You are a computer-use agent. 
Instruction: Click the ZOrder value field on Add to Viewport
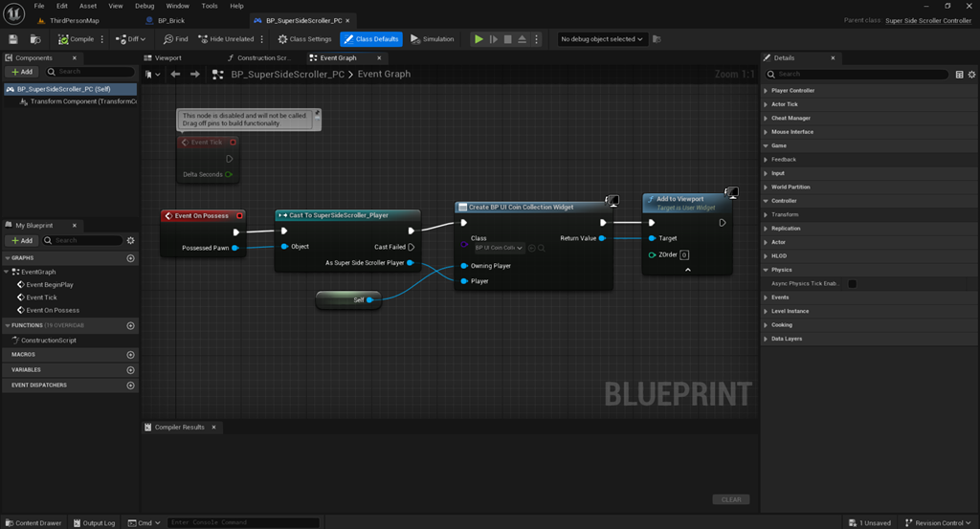pos(684,254)
